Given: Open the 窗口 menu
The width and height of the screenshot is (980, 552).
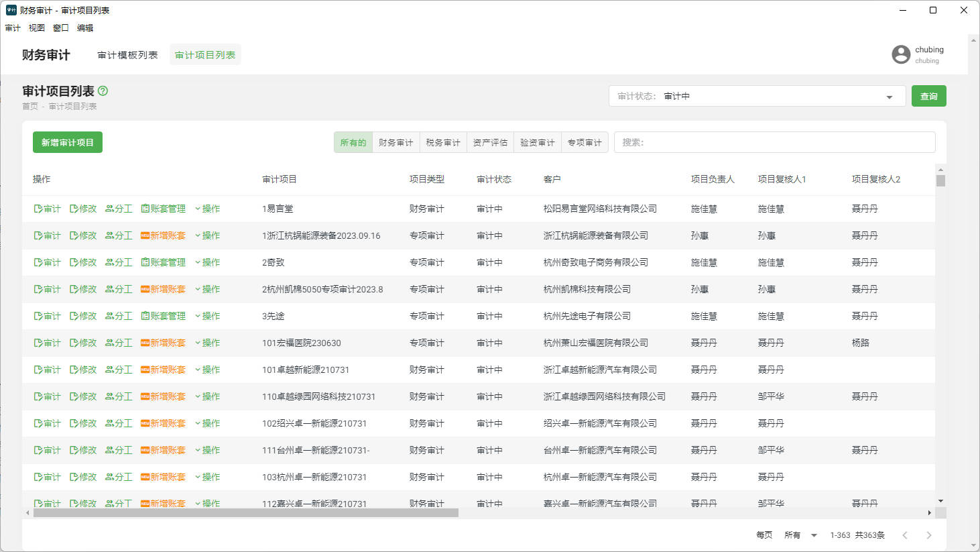Looking at the screenshot, I should click(61, 28).
